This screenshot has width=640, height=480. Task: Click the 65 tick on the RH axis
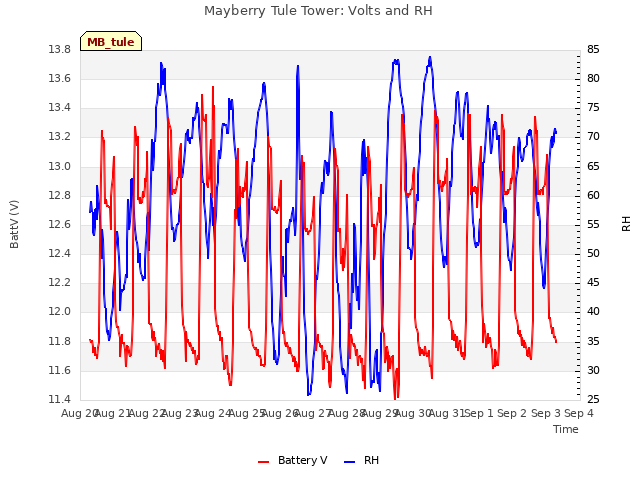pos(593,167)
